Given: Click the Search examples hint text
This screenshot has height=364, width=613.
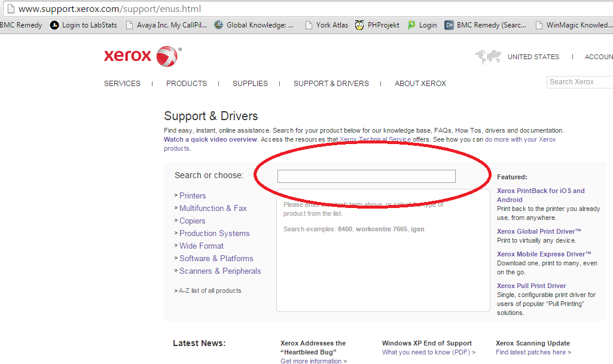Looking at the screenshot, I should coord(354,230).
